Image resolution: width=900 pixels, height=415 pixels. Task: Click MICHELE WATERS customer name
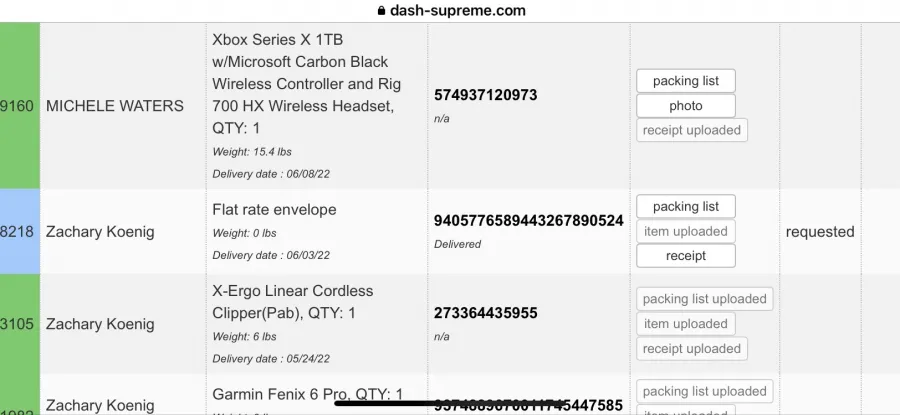coord(115,106)
